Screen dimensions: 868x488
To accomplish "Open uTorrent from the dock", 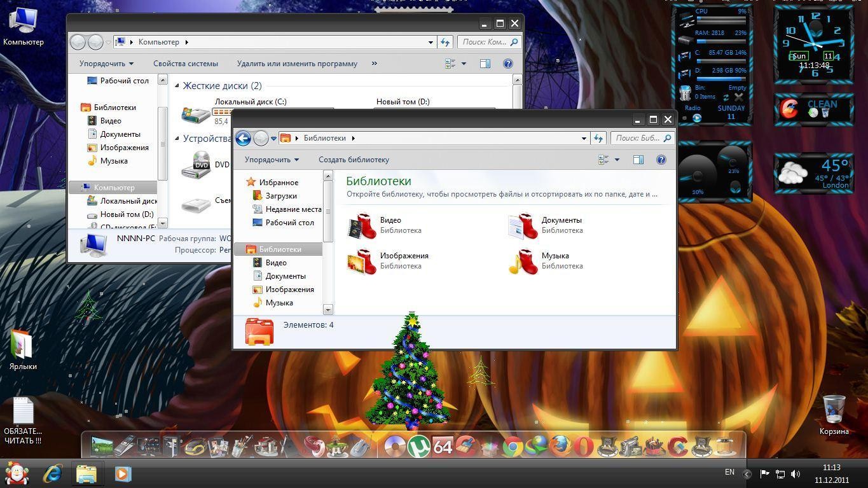I will pyautogui.click(x=418, y=447).
